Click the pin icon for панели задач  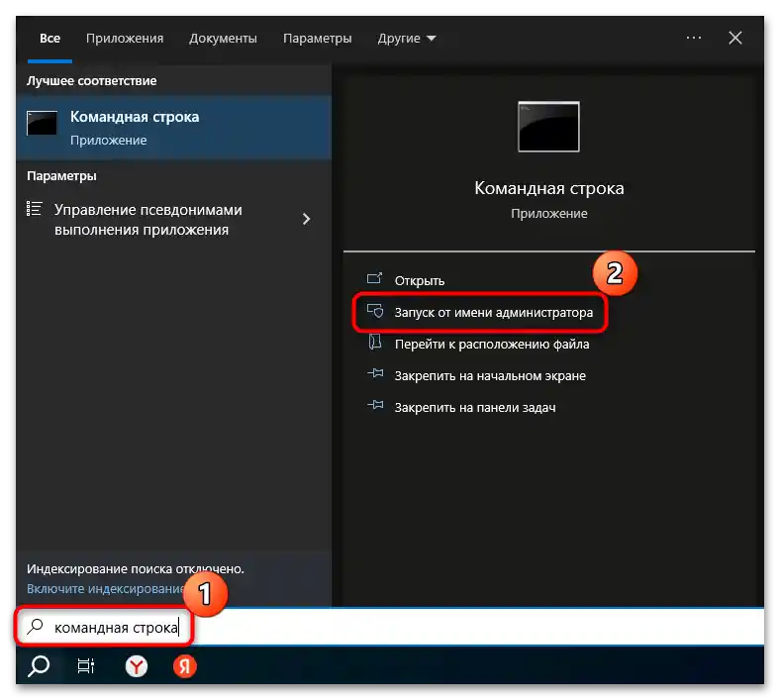[x=375, y=405]
